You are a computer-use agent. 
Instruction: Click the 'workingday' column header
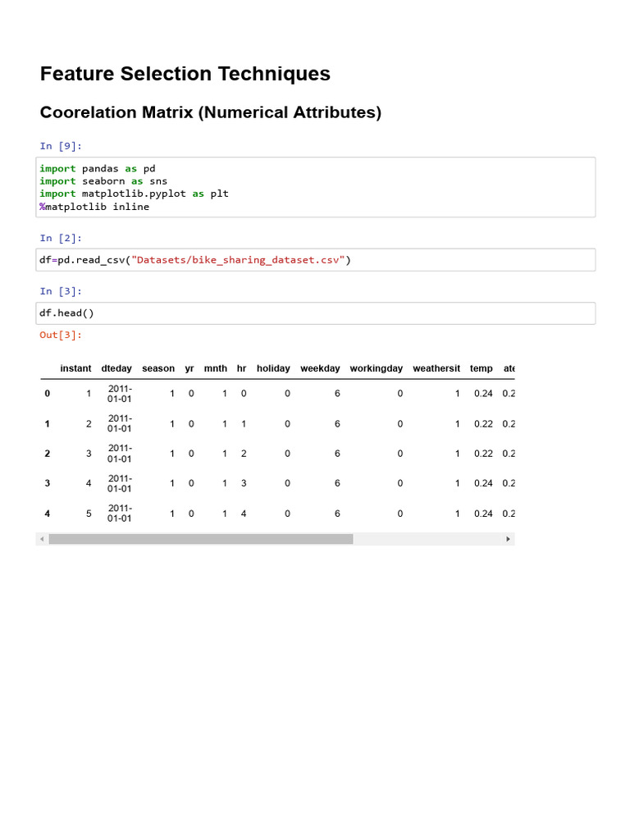point(376,368)
